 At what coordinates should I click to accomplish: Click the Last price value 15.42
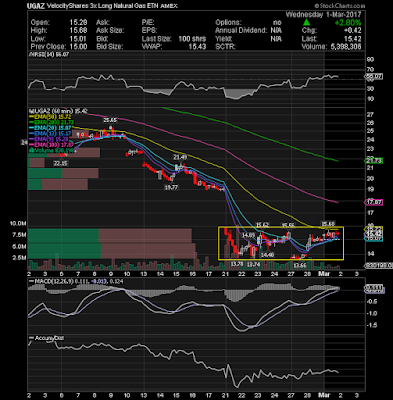pyautogui.click(x=352, y=39)
